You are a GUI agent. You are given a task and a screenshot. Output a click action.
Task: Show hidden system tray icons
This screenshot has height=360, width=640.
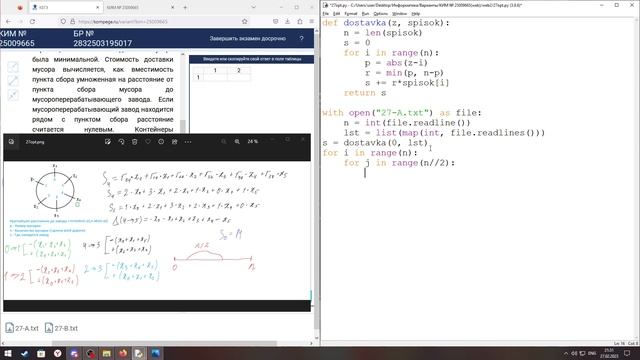click(x=566, y=353)
